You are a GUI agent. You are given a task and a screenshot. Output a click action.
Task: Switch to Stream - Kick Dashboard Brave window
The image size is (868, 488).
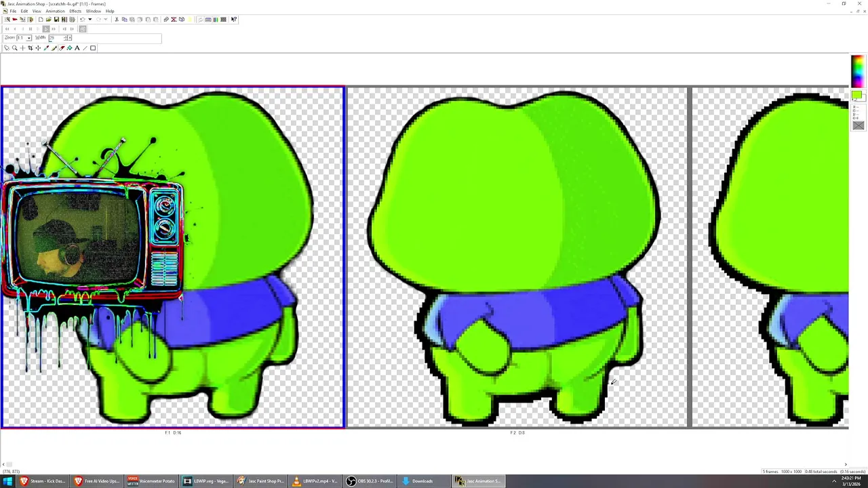[42, 481]
